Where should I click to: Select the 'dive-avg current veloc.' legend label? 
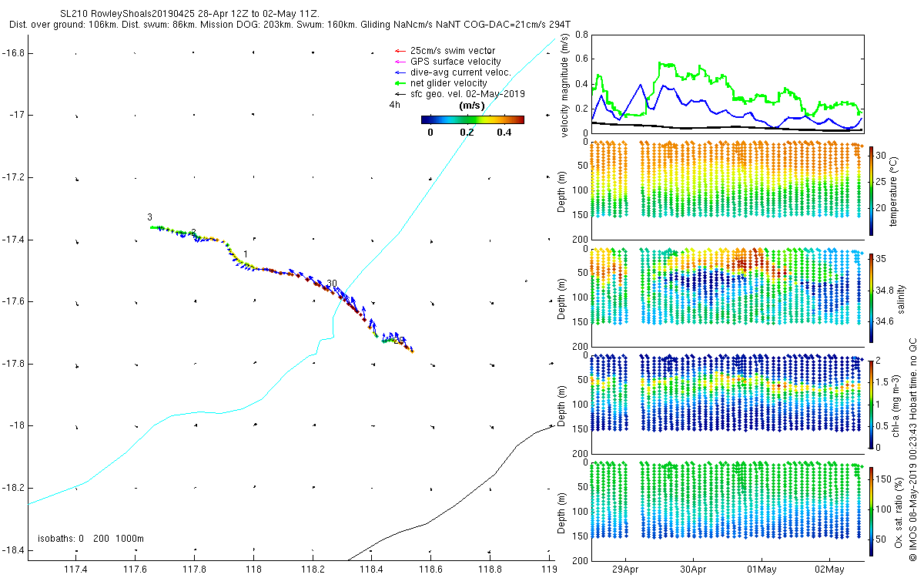pos(460,72)
